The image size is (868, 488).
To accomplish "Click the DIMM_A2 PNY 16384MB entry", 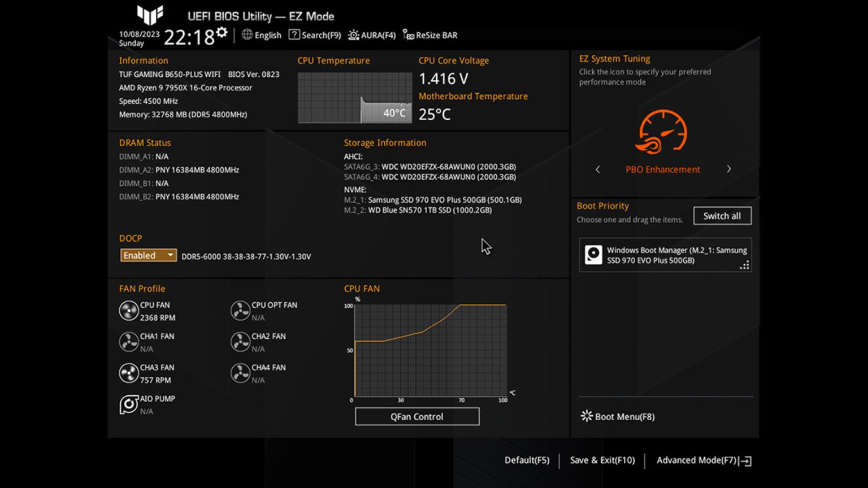I will [x=179, y=170].
